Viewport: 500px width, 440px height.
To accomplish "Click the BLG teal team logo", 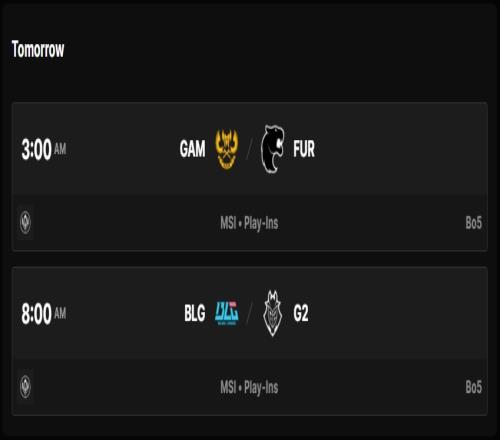I will pos(227,313).
